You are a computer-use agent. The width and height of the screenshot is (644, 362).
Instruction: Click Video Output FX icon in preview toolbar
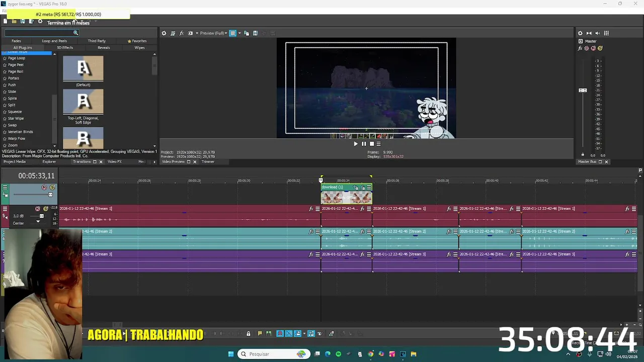point(182,33)
